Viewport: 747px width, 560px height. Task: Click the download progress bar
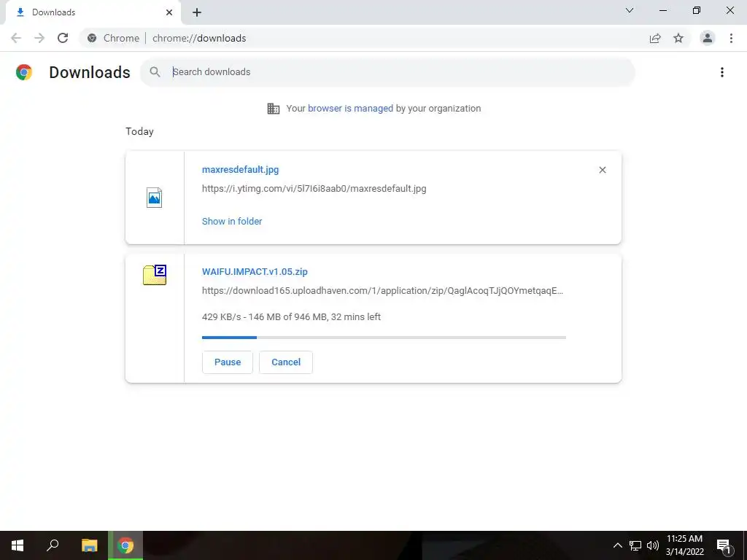point(384,337)
